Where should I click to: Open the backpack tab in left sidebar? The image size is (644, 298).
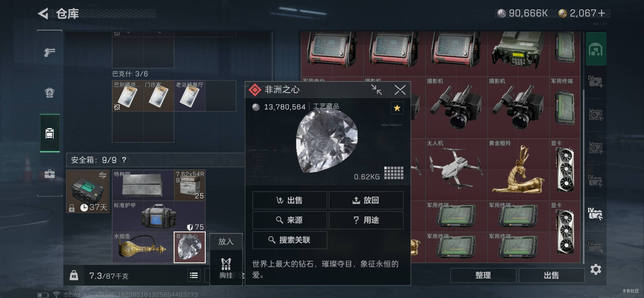click(x=49, y=92)
